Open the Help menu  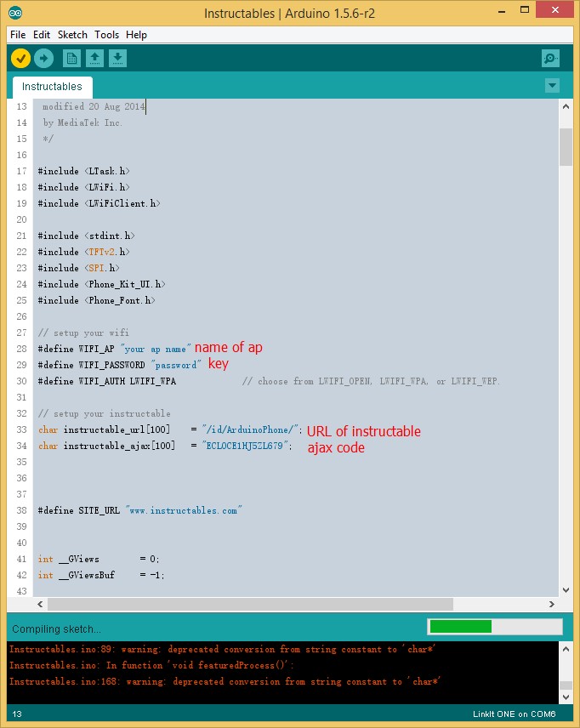(136, 35)
